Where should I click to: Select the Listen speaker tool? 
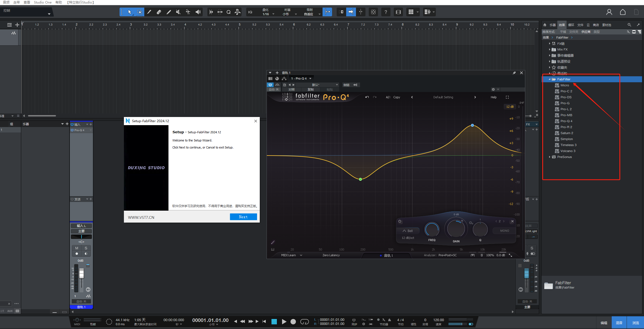point(198,12)
